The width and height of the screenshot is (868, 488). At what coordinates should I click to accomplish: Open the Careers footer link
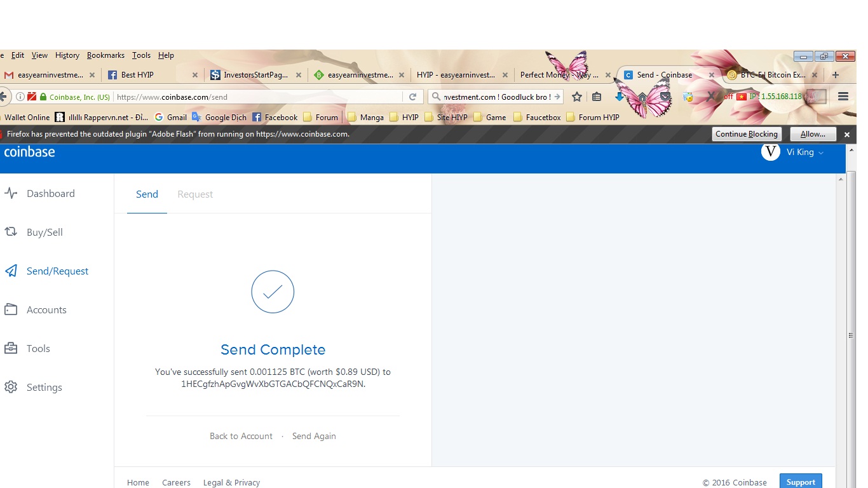pyautogui.click(x=176, y=483)
